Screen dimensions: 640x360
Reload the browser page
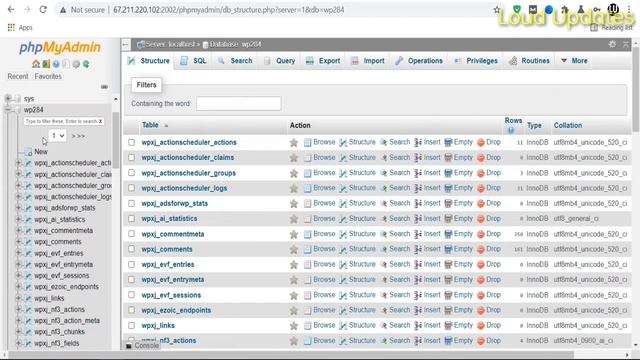coord(43,9)
